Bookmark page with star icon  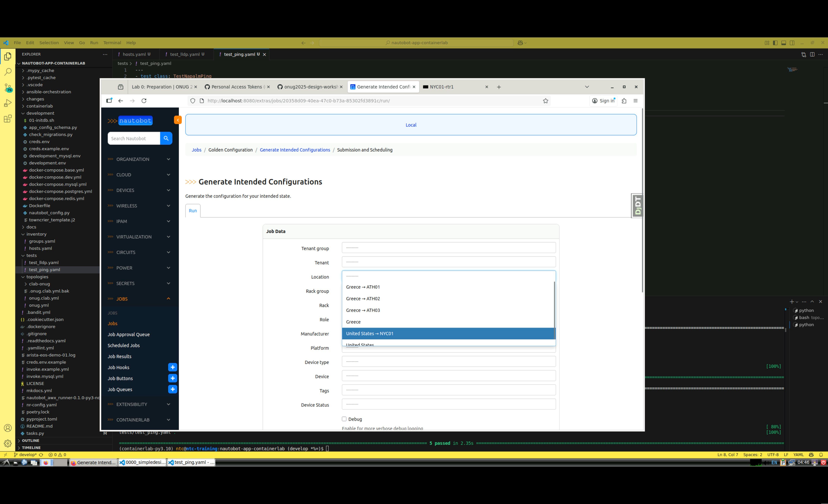click(545, 101)
